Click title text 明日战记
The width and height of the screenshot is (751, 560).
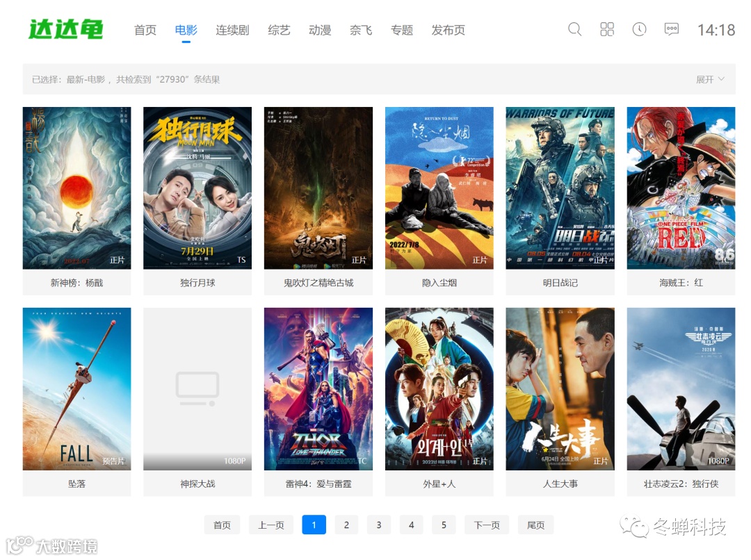click(x=560, y=283)
